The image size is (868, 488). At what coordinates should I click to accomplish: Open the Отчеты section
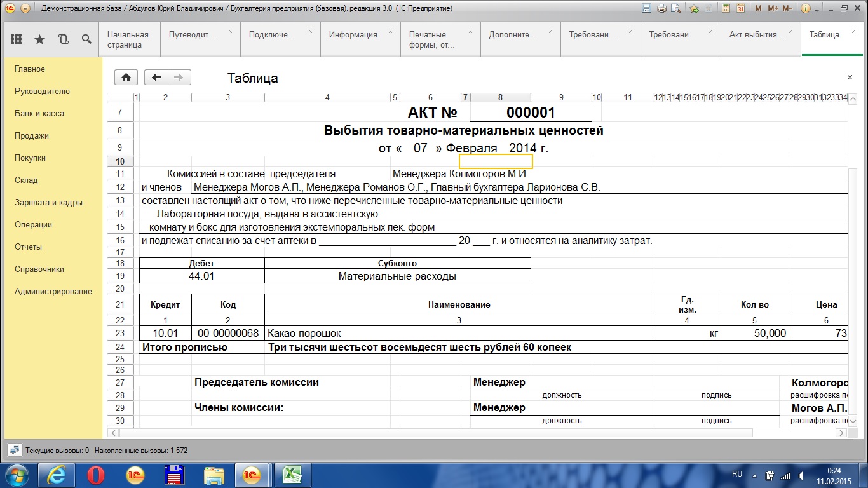coord(28,247)
